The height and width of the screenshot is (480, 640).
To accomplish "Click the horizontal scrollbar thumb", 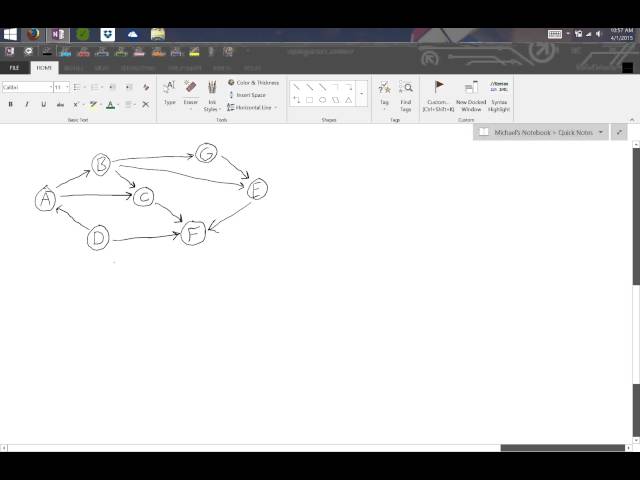I will [562, 448].
